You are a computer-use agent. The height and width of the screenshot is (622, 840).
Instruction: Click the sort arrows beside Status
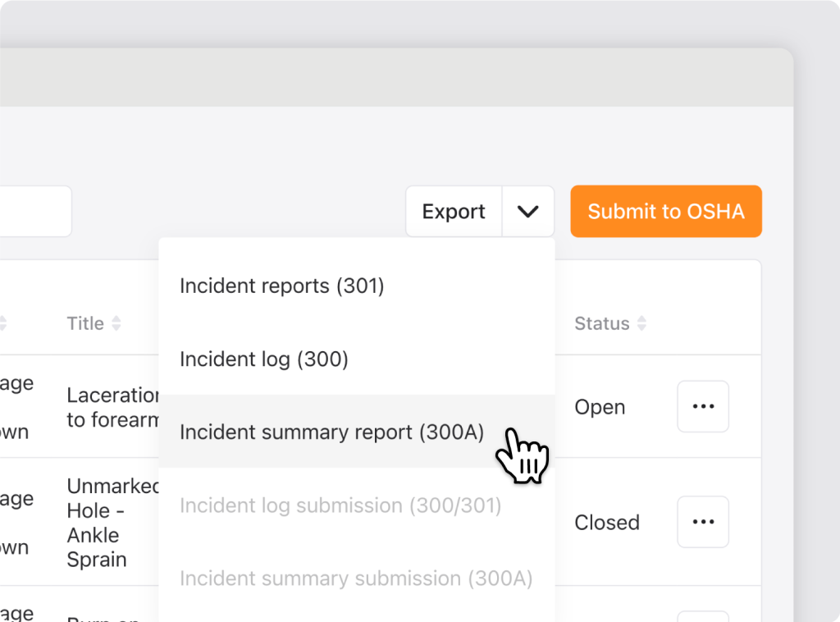point(641,324)
